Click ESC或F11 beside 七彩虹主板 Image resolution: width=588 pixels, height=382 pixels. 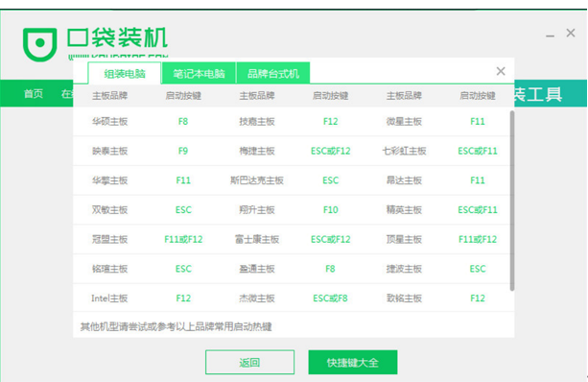pyautogui.click(x=478, y=151)
